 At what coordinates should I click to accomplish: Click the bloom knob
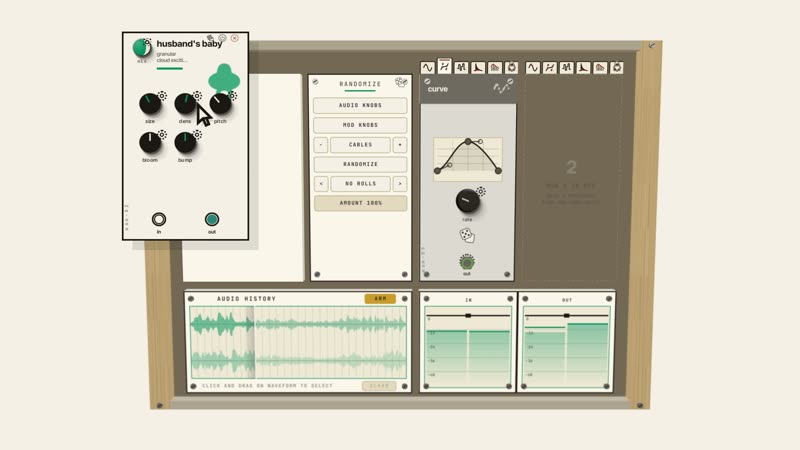coord(150,143)
